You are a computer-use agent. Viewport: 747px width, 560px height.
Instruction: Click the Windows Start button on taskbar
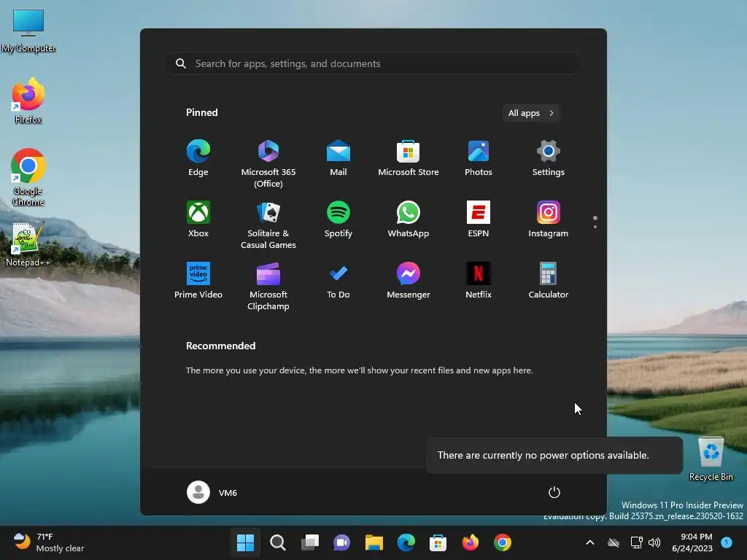click(x=245, y=542)
